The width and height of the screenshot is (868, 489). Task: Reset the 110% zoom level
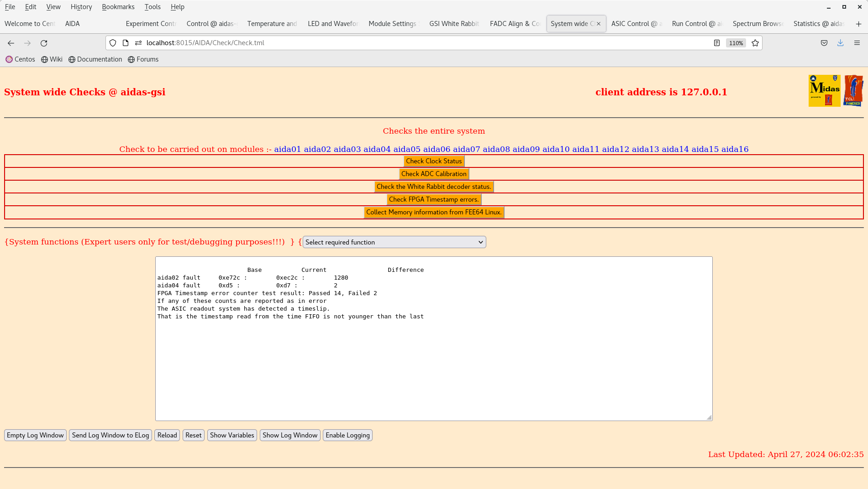(736, 43)
